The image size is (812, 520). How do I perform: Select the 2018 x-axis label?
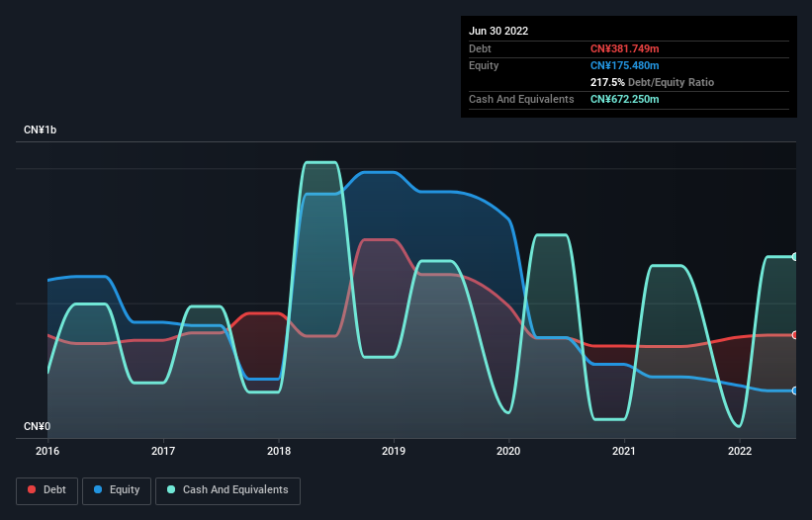coord(279,451)
